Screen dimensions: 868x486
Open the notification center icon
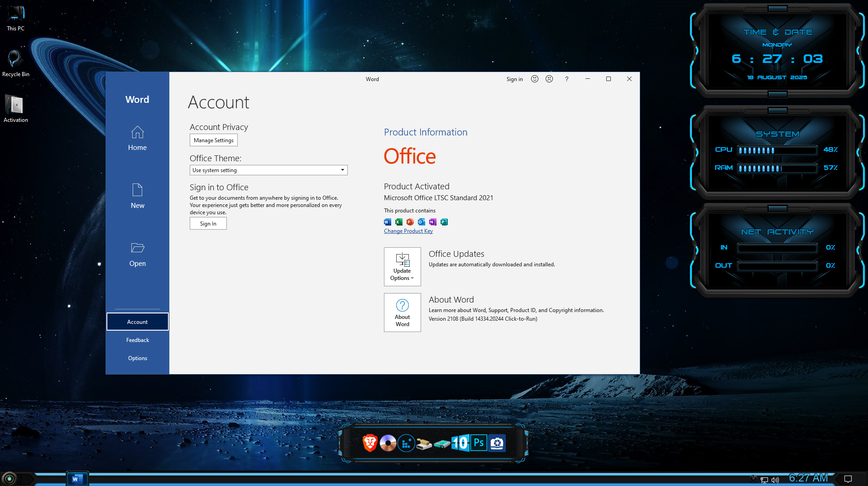[848, 479]
